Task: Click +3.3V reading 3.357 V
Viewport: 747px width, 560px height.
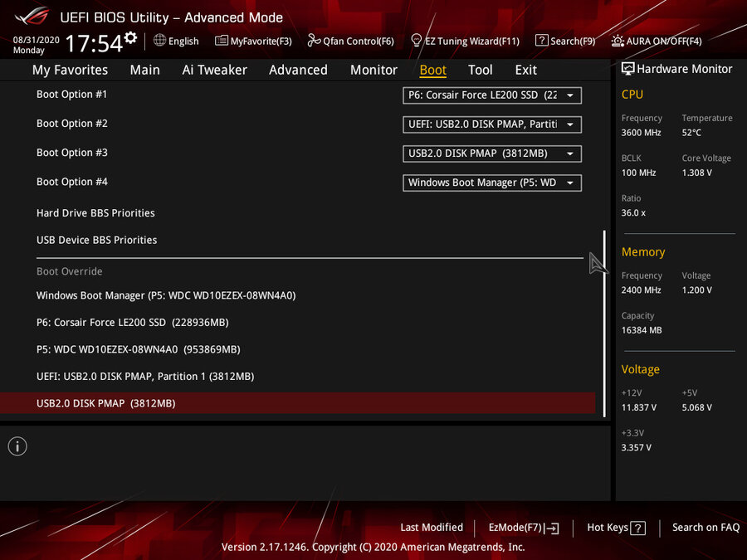Action: (636, 448)
